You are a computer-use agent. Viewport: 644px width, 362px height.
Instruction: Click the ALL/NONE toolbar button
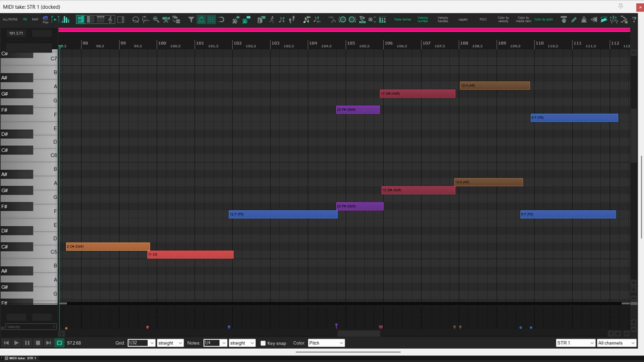click(x=10, y=19)
